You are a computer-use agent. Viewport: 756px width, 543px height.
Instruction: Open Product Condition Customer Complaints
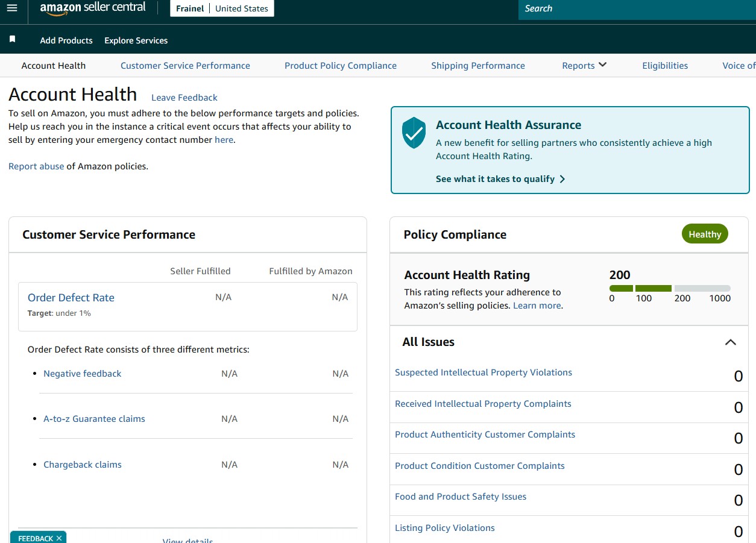pyautogui.click(x=480, y=466)
